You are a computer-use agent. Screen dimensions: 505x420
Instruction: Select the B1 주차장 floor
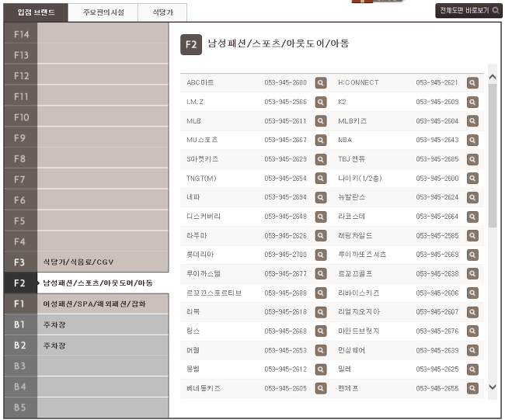point(86,325)
